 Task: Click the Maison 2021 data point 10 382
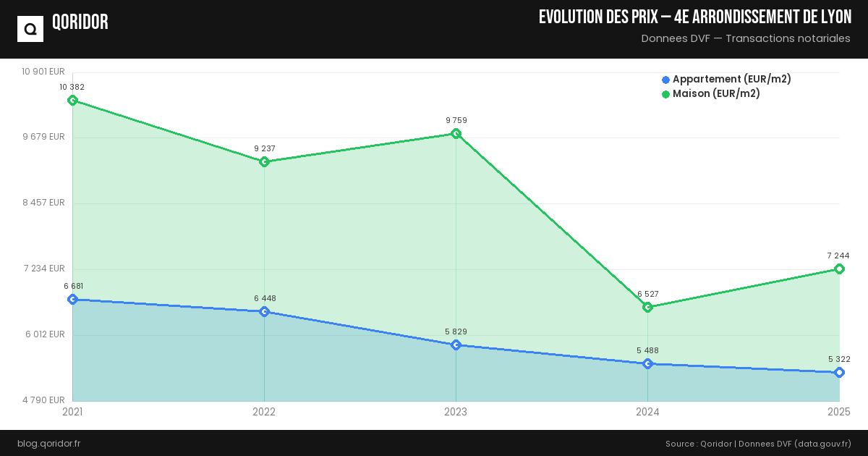72,101
